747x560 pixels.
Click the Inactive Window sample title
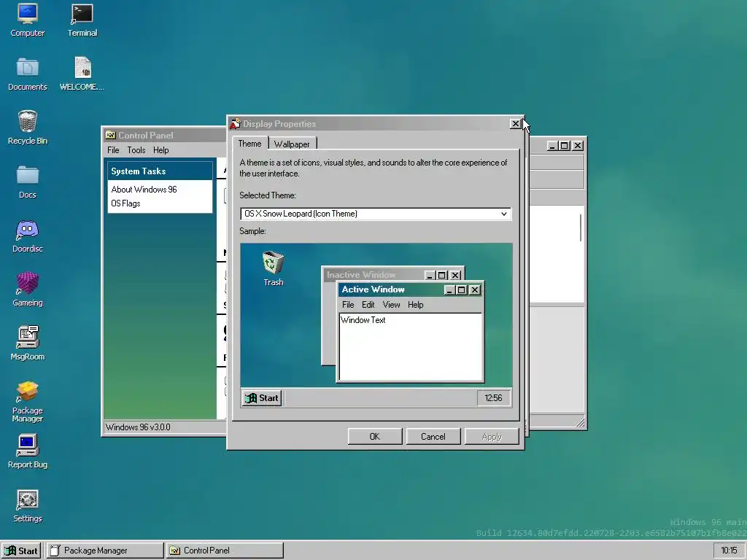point(361,275)
